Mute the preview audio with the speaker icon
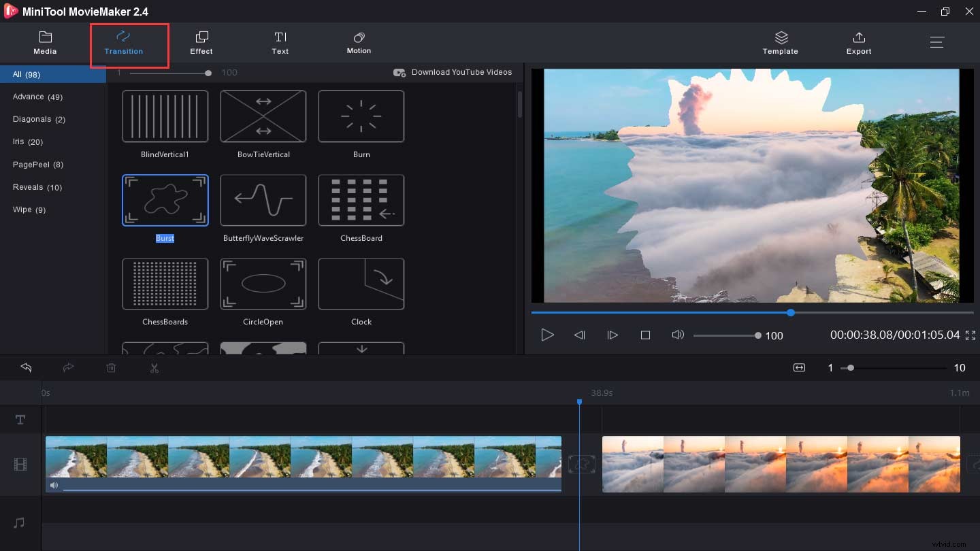Screen dimensions: 980x551 click(x=678, y=335)
